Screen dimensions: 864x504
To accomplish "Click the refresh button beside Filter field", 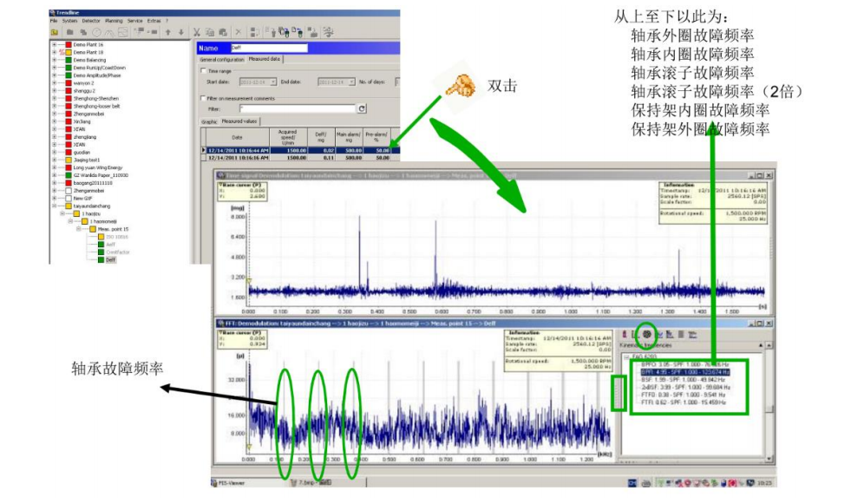I will tap(362, 108).
